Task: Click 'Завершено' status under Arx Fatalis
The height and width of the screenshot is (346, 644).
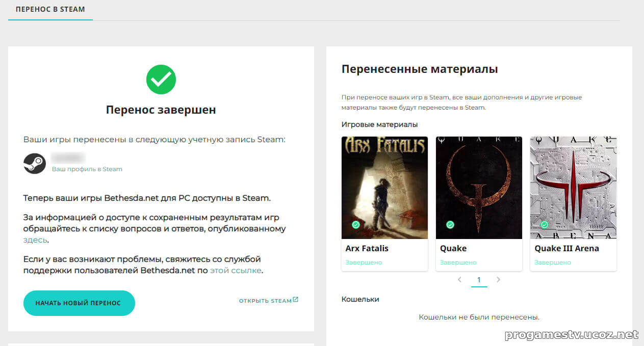Action: point(364,262)
